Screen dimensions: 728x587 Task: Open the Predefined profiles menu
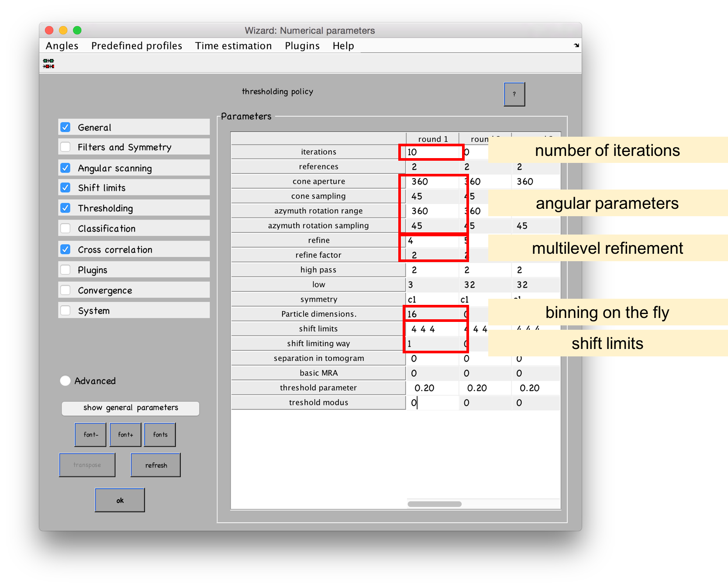tap(136, 46)
